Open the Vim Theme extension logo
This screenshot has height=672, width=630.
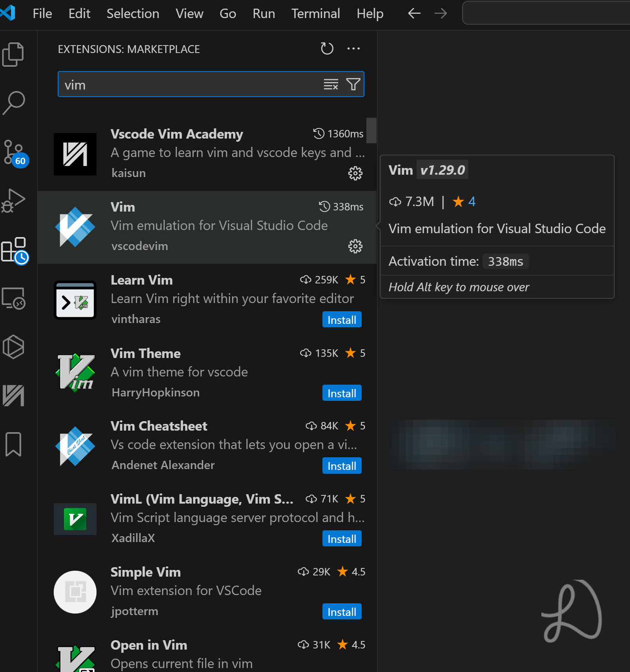75,373
